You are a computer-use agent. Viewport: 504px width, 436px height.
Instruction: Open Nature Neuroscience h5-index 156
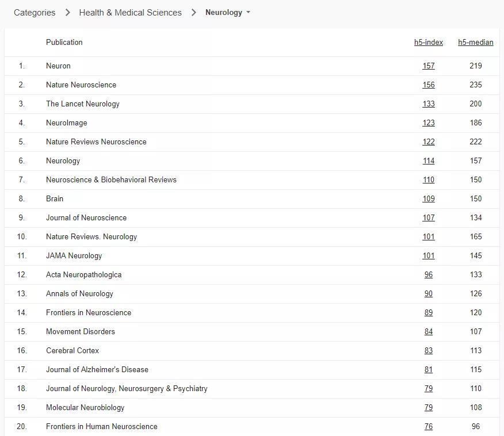point(429,85)
